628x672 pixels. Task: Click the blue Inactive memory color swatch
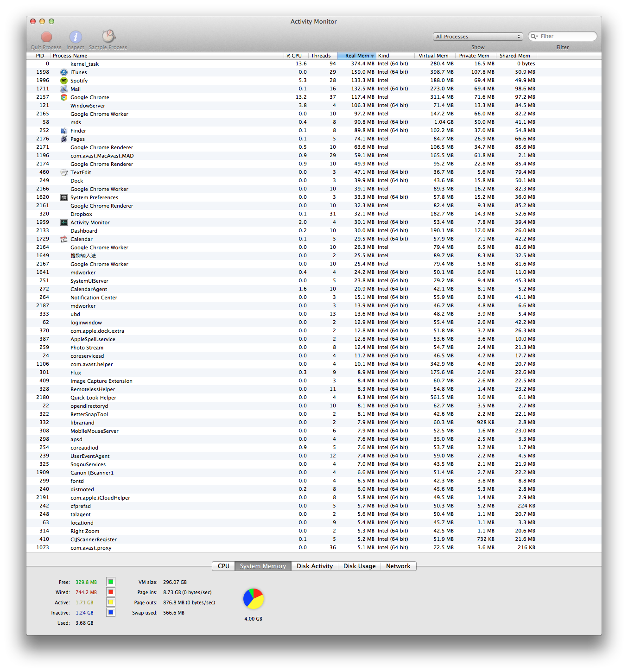pyautogui.click(x=111, y=612)
